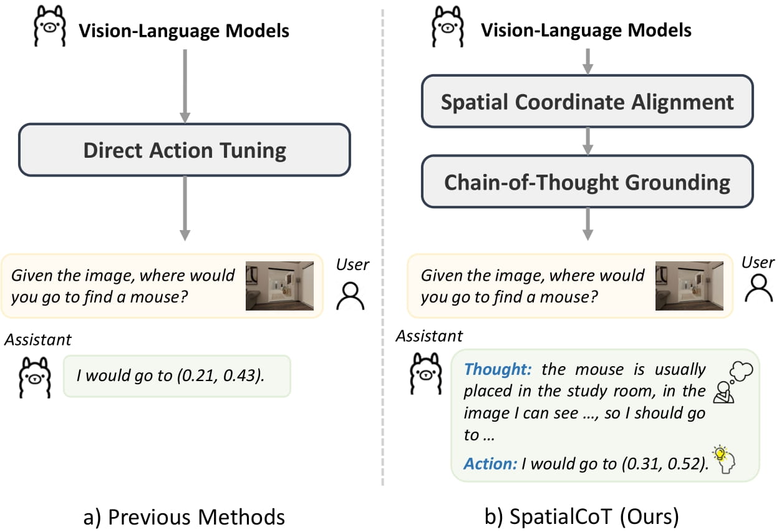Click the Spatial Coordinate Alignment box
This screenshot has width=779, height=532.
click(587, 102)
